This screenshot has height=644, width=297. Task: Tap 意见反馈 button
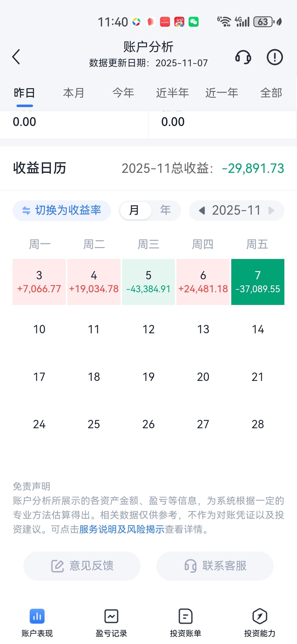(82, 566)
